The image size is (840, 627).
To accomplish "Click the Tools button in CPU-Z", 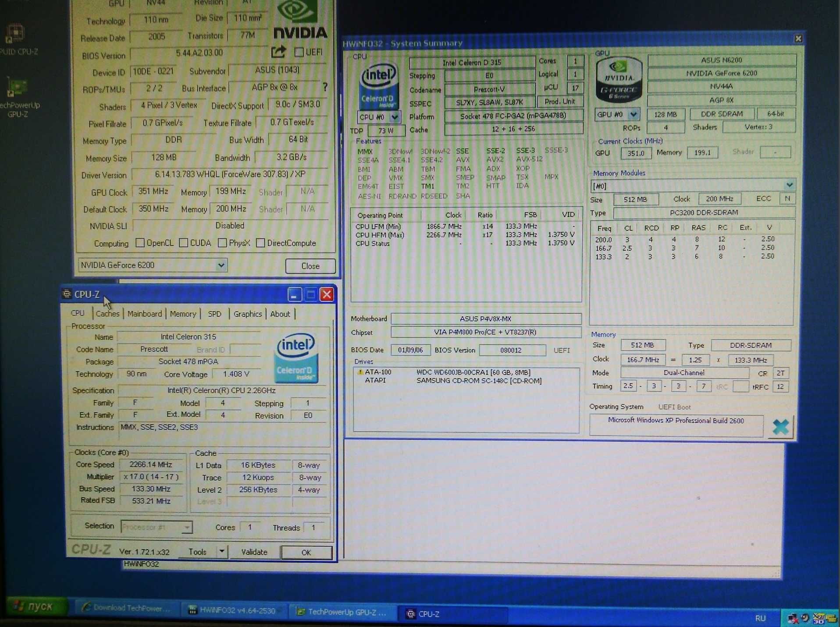I will 197,552.
